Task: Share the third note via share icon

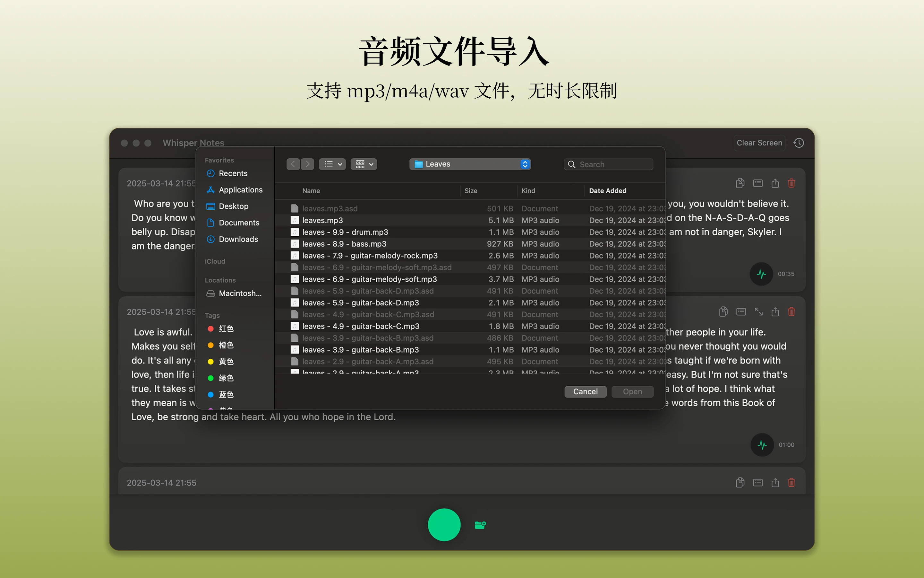Action: tap(775, 482)
